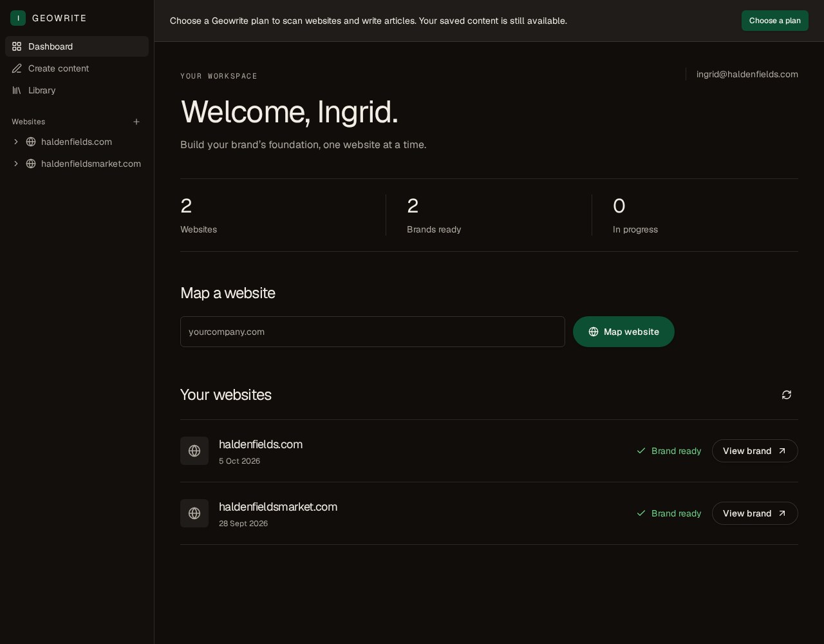The width and height of the screenshot is (824, 644).
Task: Click the Geowrite logo icon
Action: point(18,18)
